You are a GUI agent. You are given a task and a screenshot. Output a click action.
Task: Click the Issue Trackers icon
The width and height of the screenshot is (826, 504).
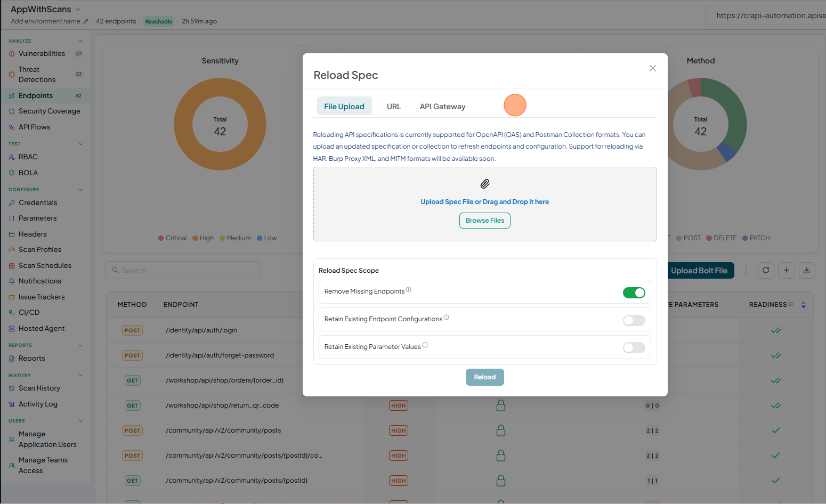coord(12,297)
